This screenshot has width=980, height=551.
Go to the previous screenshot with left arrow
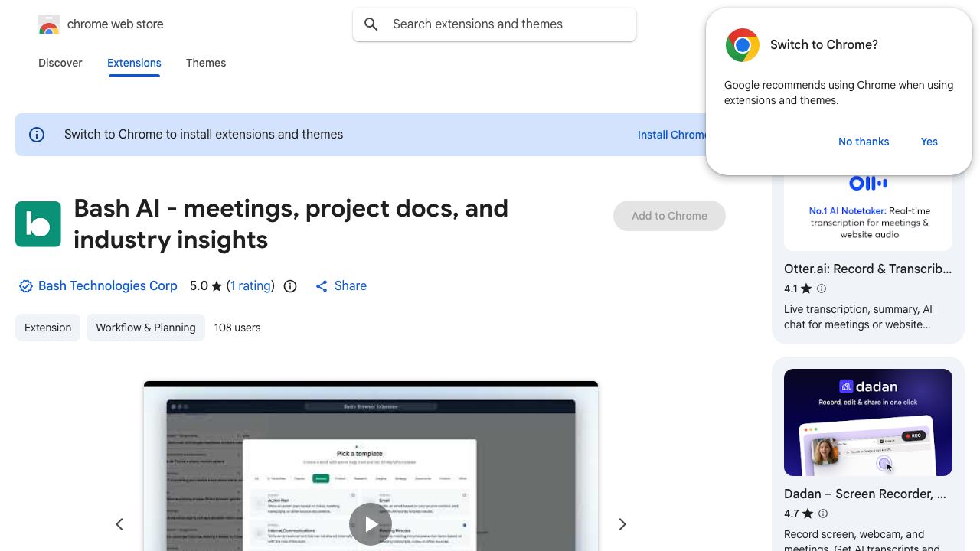tap(119, 524)
